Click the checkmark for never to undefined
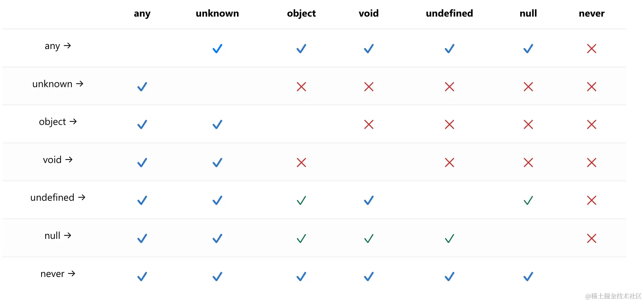 (x=449, y=276)
